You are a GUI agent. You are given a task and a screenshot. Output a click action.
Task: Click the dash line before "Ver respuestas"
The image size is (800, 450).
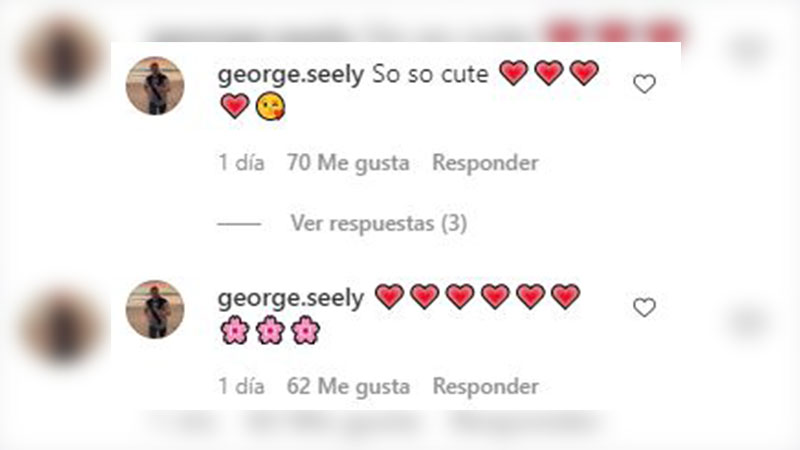[239, 224]
